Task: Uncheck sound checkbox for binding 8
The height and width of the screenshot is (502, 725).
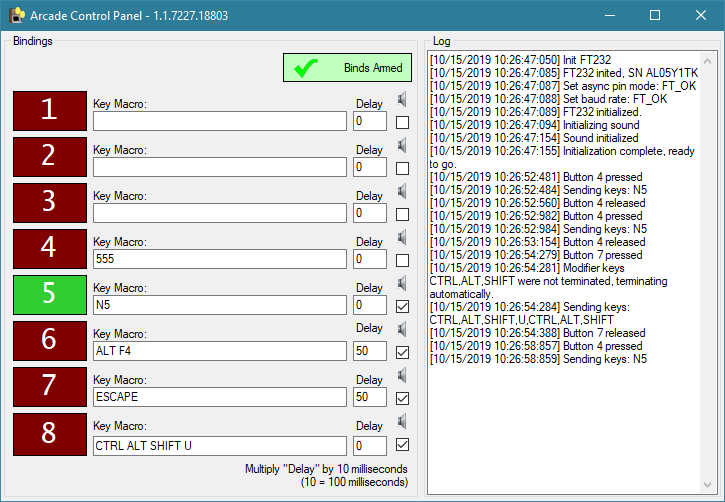Action: point(402,445)
